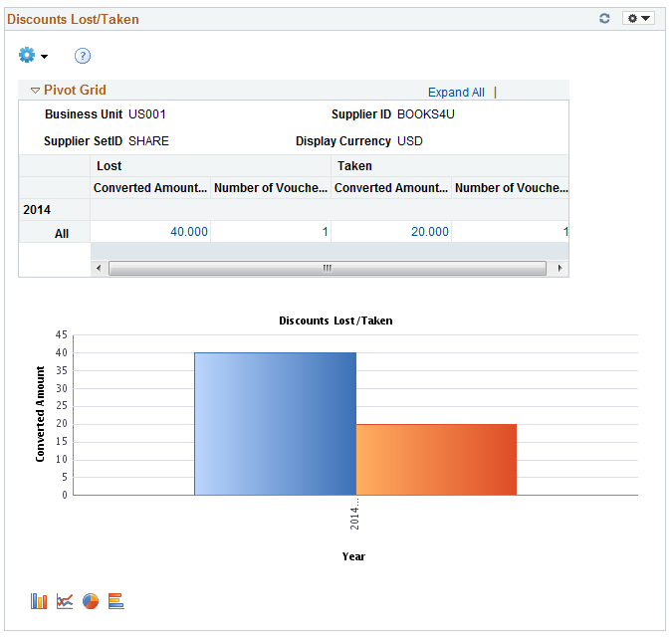This screenshot has width=672, height=639.
Task: Click Number of Vouchers header under Lost
Action: coord(271,188)
